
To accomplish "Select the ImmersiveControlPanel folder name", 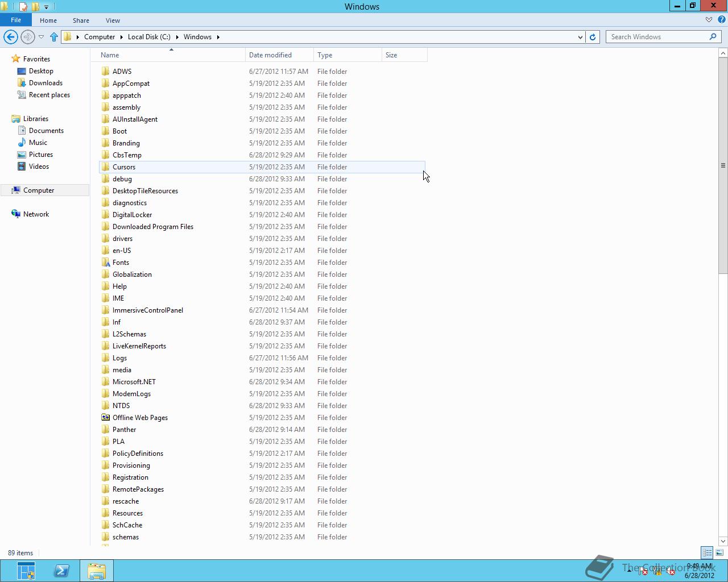I will pos(148,310).
